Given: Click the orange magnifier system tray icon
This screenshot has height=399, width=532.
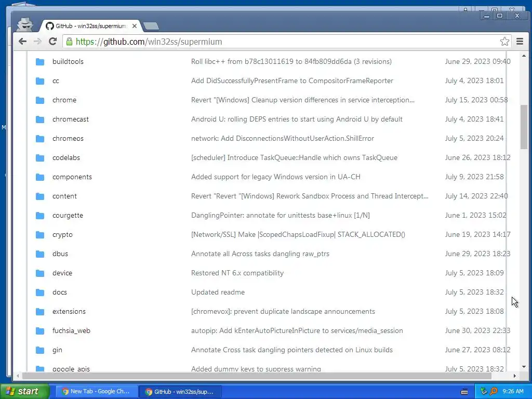Looking at the screenshot, I should click(494, 391).
